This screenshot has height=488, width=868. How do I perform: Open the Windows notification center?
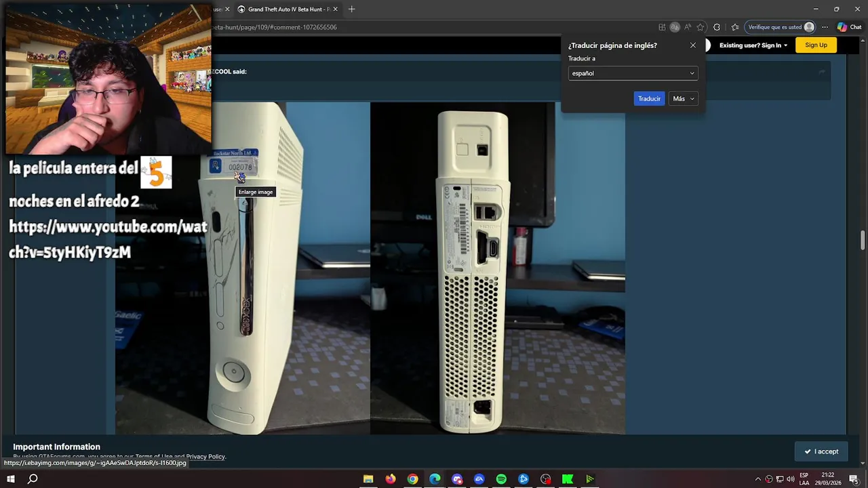(x=854, y=479)
